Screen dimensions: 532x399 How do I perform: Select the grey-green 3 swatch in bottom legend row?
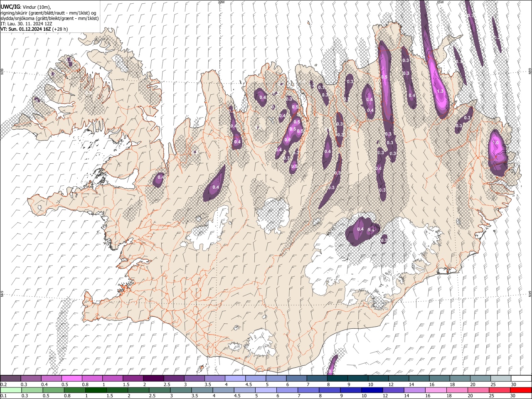(181, 390)
